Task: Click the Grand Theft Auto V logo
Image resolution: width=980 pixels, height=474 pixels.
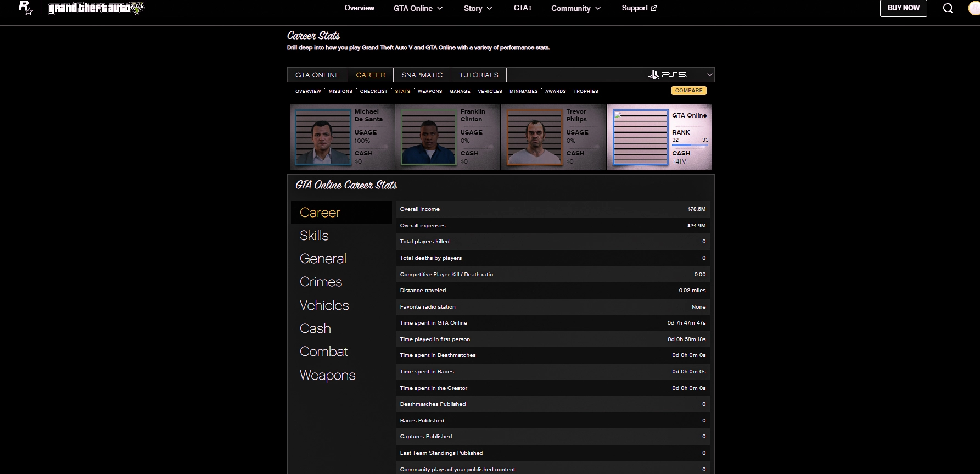Action: point(97,8)
